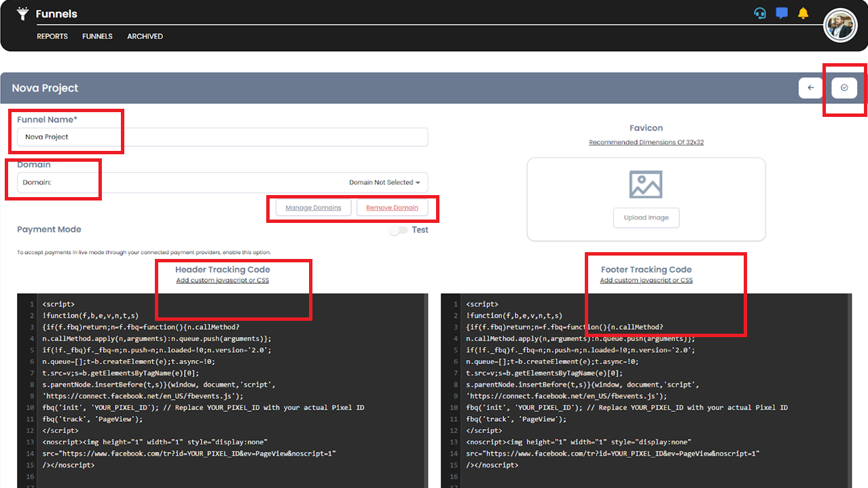Toggle the Payment Mode Test switch
Image resolution: width=868 pixels, height=488 pixels.
398,230
